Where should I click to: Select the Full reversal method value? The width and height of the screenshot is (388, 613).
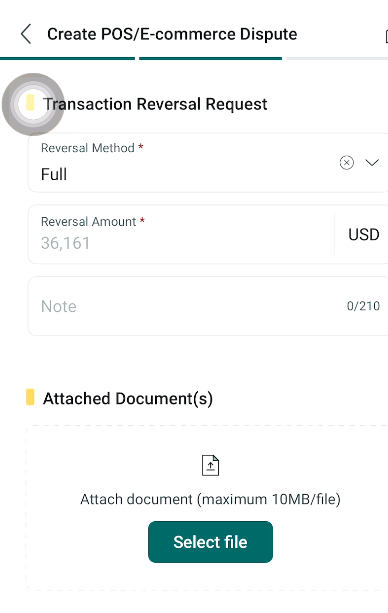[x=54, y=174]
